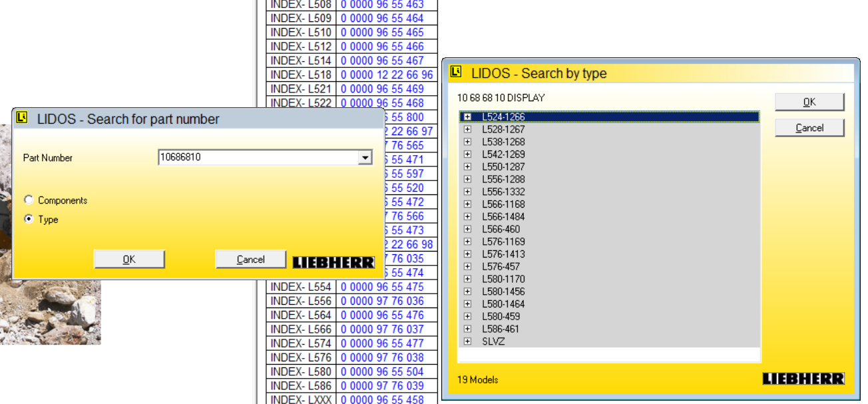Screen dimensions: 868x404
Task: Click the Liebherr logo in part number dialog
Action: 333,262
